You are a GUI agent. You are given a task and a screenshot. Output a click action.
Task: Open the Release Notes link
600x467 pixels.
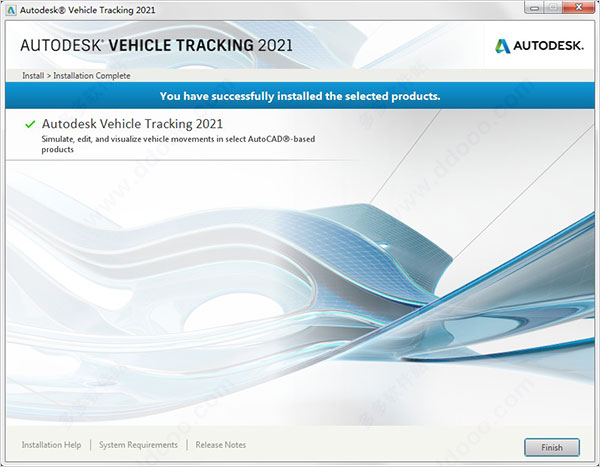pyautogui.click(x=220, y=445)
